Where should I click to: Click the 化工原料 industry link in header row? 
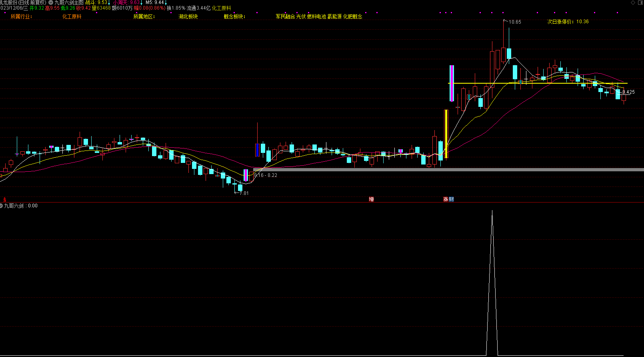pos(222,8)
